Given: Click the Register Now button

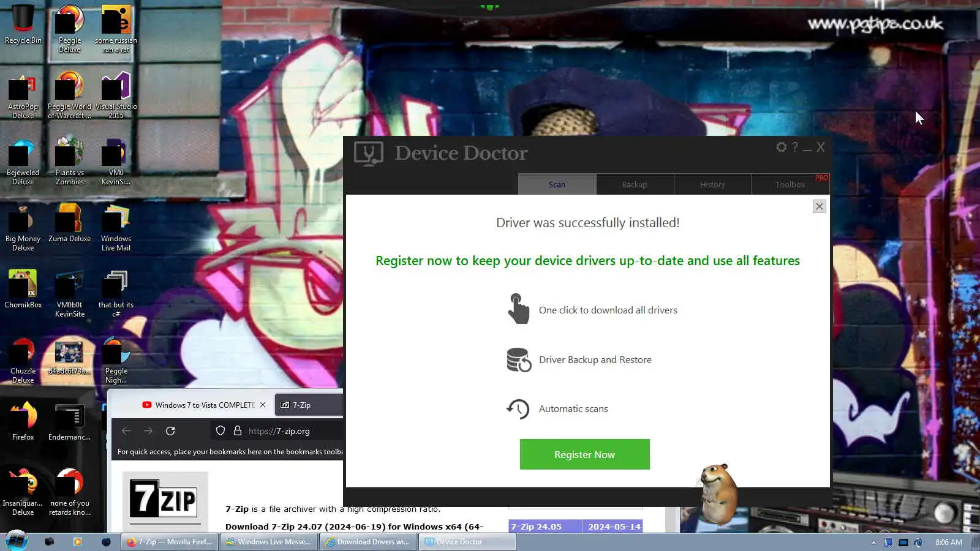Looking at the screenshot, I should pos(584,454).
